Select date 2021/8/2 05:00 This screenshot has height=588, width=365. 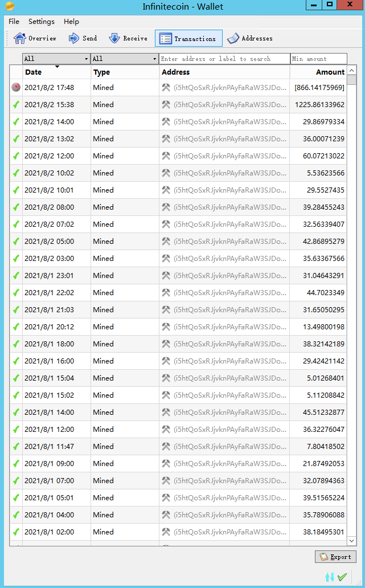click(49, 242)
